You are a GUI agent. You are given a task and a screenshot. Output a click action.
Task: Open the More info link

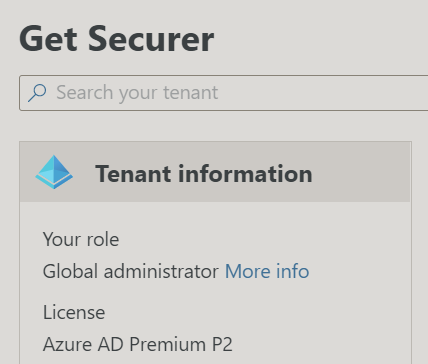tap(267, 271)
